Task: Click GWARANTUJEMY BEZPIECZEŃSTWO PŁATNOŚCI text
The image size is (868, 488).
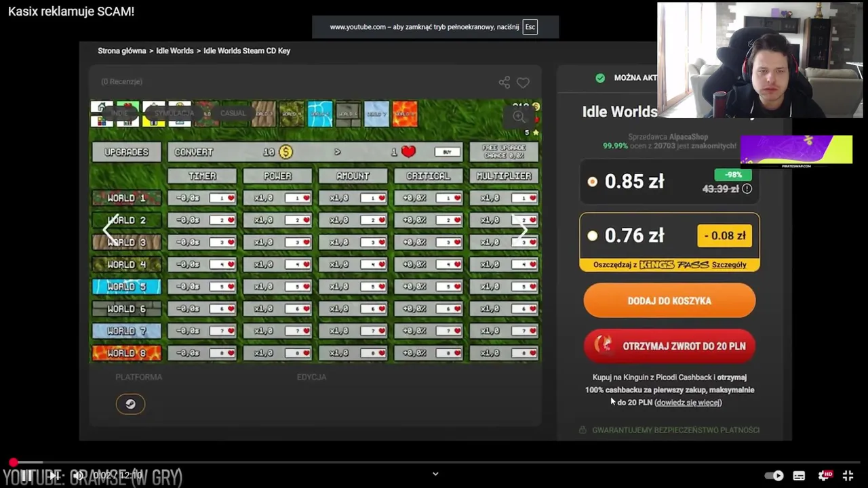Action: point(675,430)
